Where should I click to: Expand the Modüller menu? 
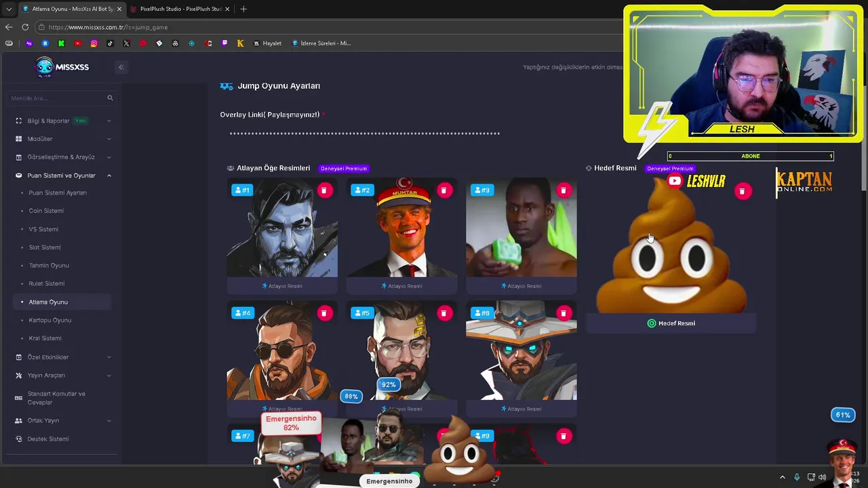[63, 139]
